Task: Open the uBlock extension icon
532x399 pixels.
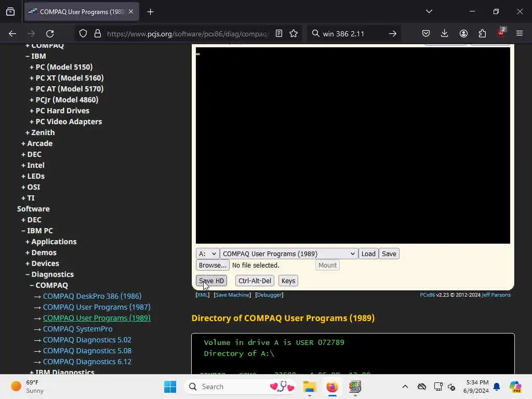Action: tap(501, 33)
